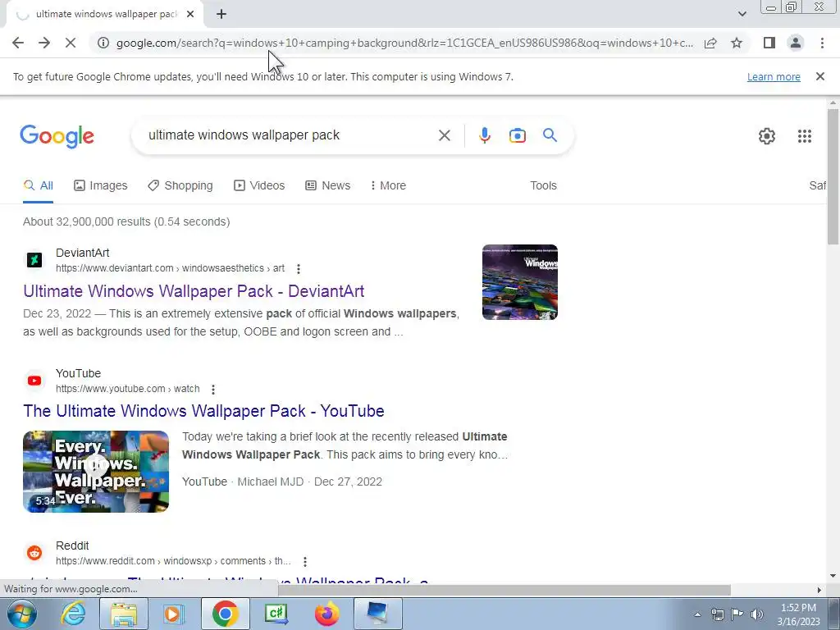Open Windows Explorer from taskbar
This screenshot has width=840, height=630.
(x=124, y=614)
